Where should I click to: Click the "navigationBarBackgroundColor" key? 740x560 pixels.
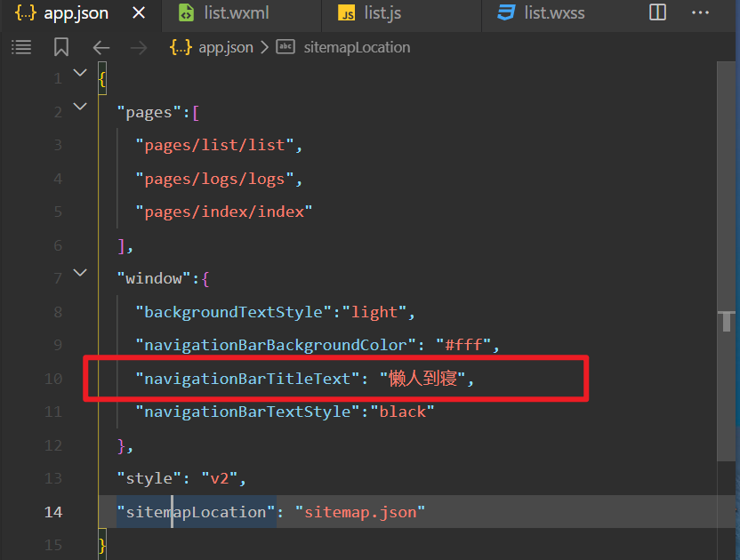[276, 345]
